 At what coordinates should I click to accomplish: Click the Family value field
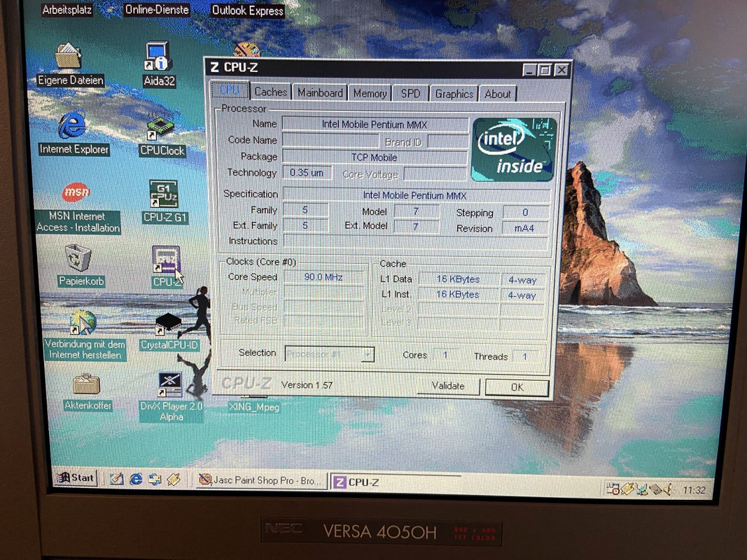click(x=305, y=210)
